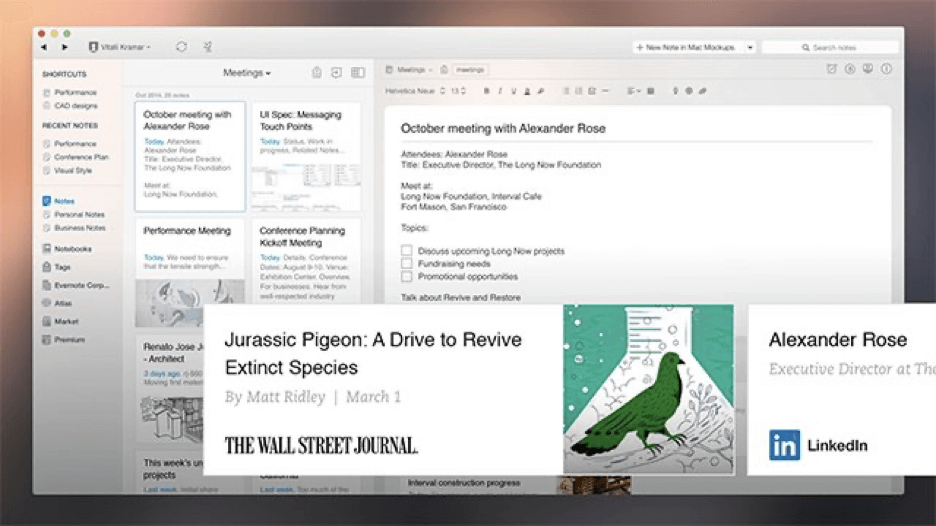Open the Jurassic Pigeon Wall Street Journal card

coord(469,389)
